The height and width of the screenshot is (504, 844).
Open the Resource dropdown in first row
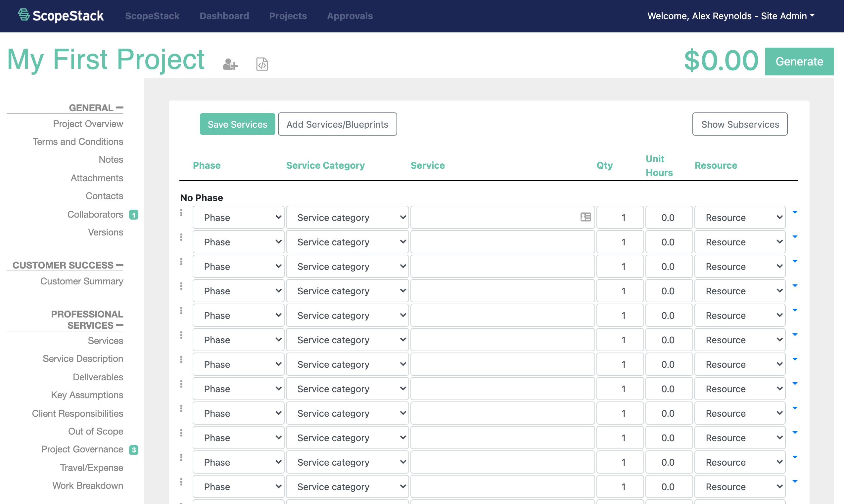(x=740, y=217)
